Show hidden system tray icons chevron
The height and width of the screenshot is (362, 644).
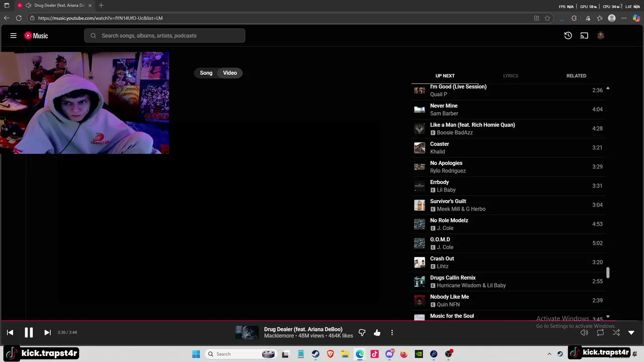549,354
